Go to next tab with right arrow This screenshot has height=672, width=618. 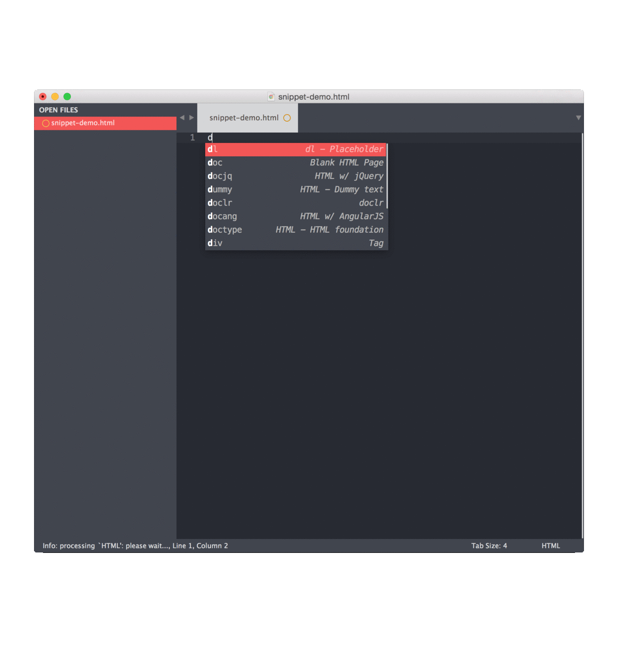tap(192, 118)
